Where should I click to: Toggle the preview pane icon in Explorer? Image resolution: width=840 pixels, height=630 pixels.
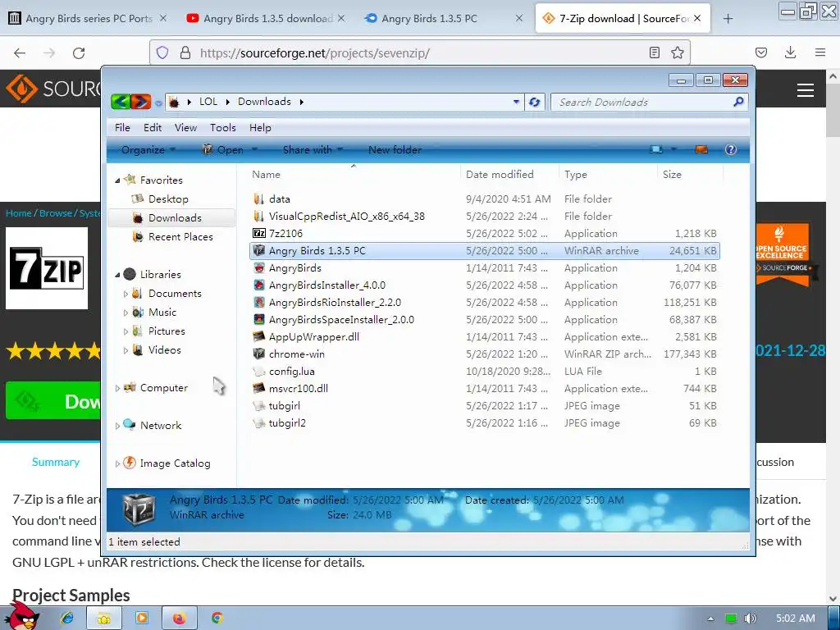(701, 149)
